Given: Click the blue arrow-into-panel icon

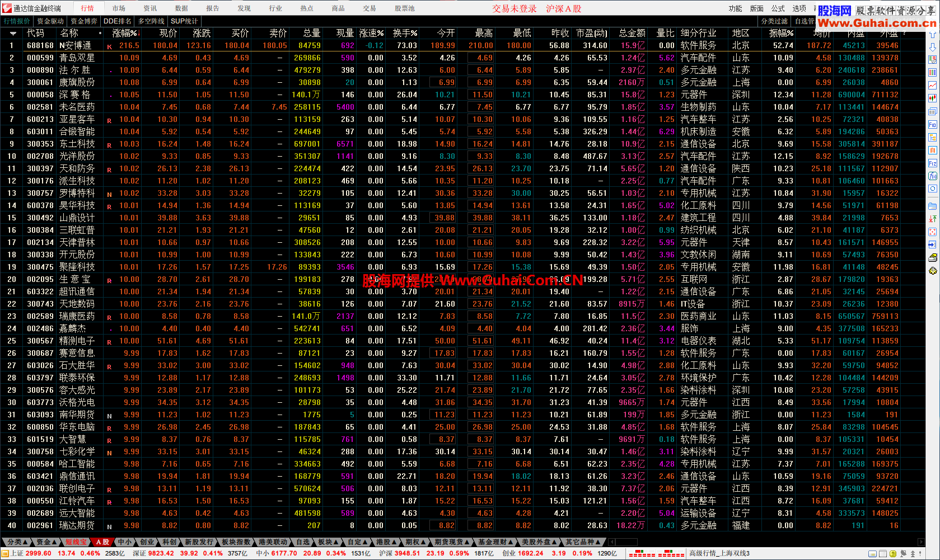Looking at the screenshot, I should point(932,244).
